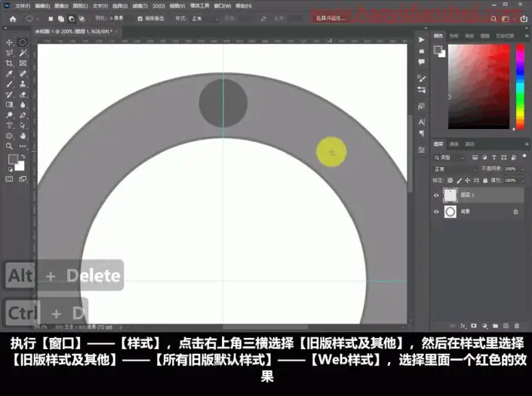532x396 pixels.
Task: Select the Hand tool
Action: coord(23,136)
